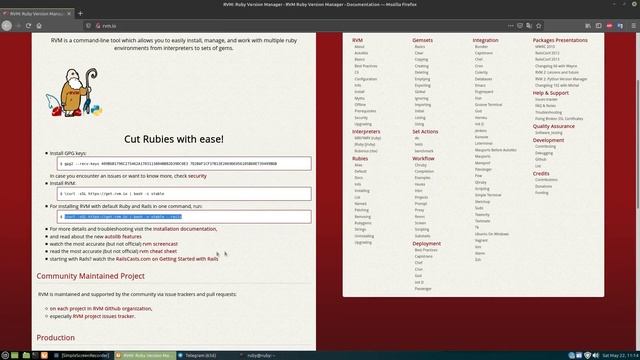Open the tracking protection shield in address bar

88,26
